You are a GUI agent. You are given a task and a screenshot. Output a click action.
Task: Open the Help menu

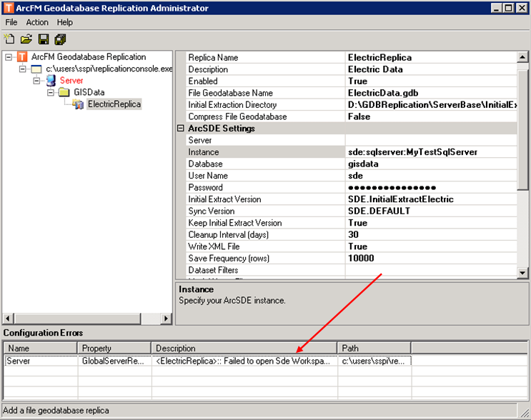tap(65, 22)
